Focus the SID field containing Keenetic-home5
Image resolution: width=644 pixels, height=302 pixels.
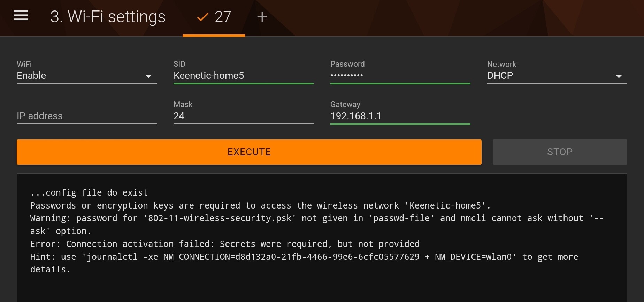coord(243,76)
